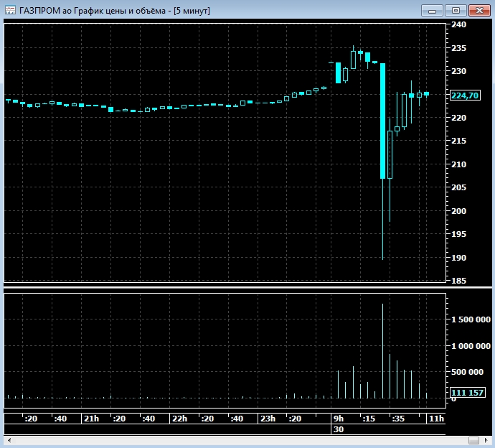Click the 22h marker on time axis
Viewport: 495px width, 448px height.
[179, 419]
